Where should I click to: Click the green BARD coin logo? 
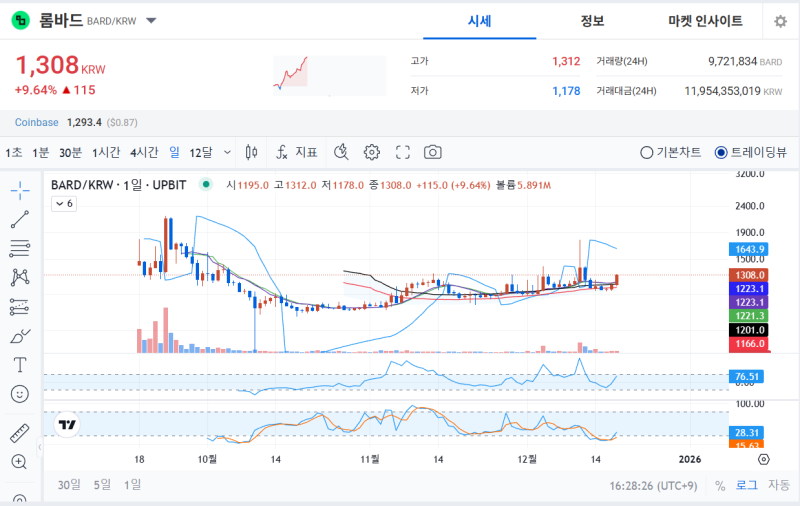pyautogui.click(x=20, y=20)
